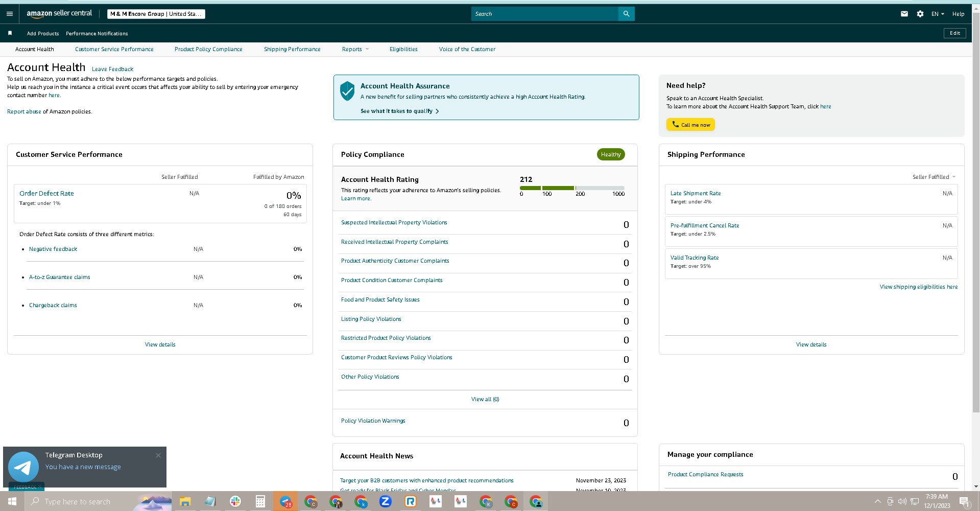Open the volume control in the tray
The image size is (980, 511).
pyautogui.click(x=902, y=501)
